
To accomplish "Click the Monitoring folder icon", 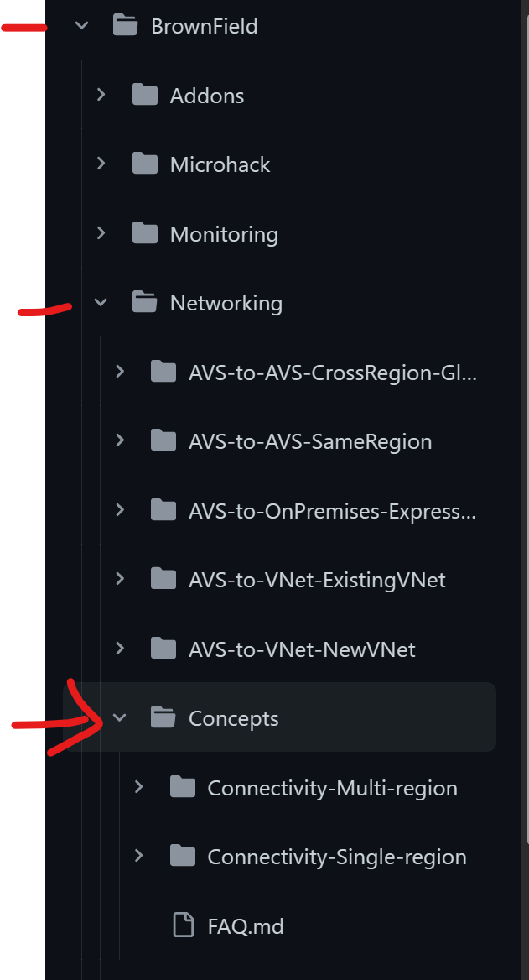I will pos(143,233).
